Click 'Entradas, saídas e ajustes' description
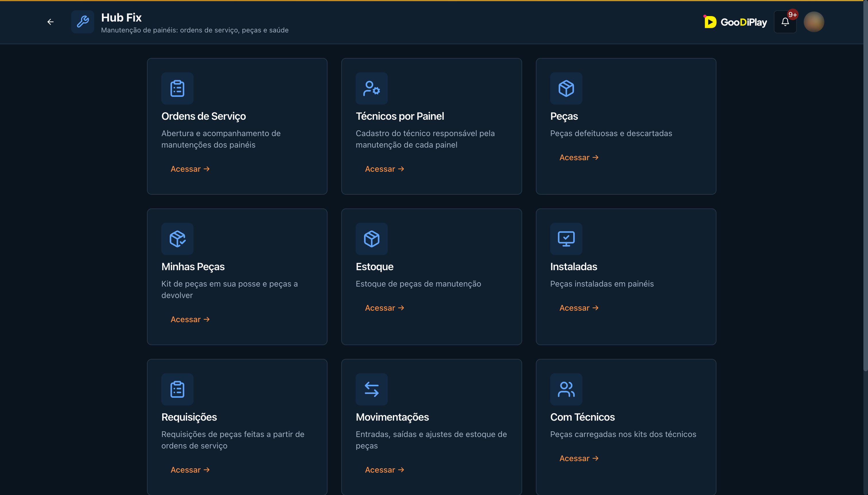Screen dimensions: 868x495 coord(431,440)
